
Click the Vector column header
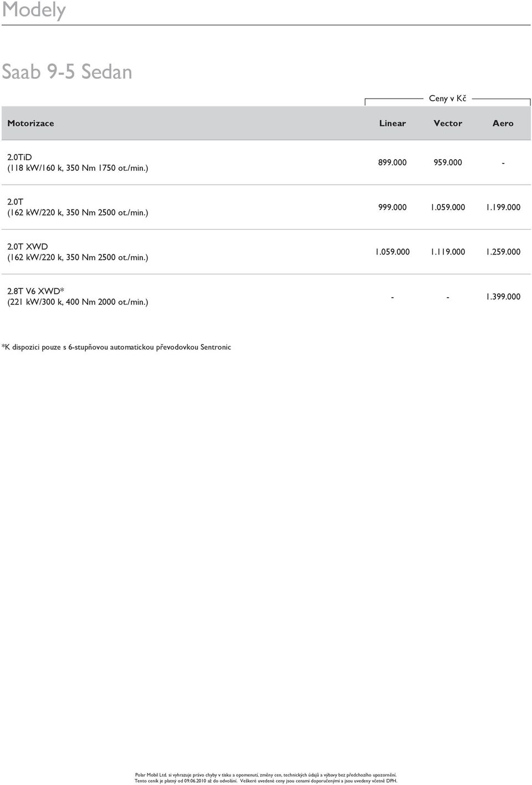coord(448,123)
